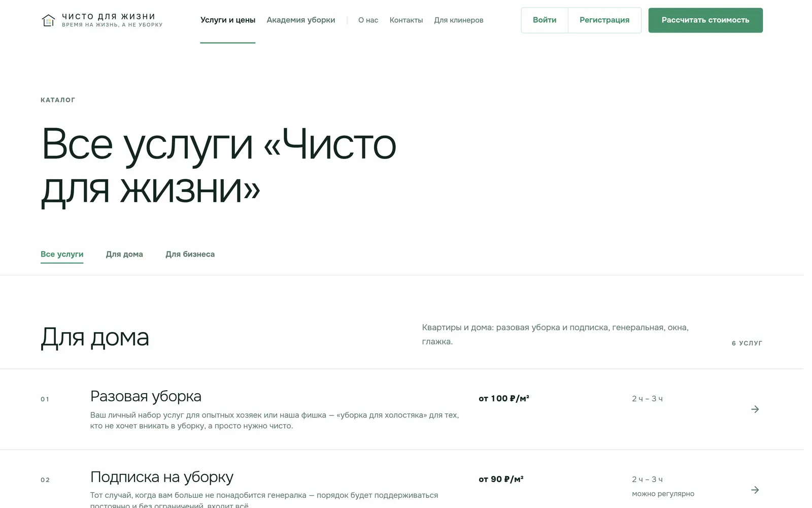Click row number 01

(45, 399)
